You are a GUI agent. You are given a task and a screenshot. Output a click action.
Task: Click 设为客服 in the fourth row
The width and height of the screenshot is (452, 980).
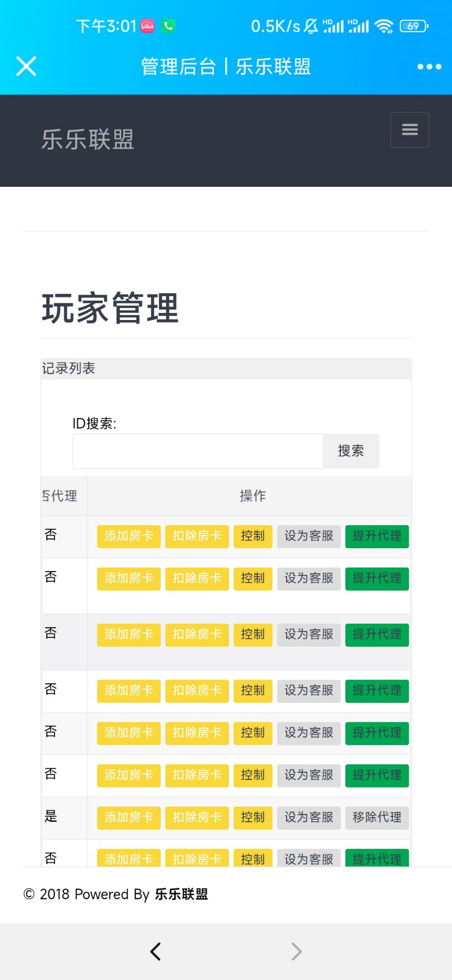point(309,691)
